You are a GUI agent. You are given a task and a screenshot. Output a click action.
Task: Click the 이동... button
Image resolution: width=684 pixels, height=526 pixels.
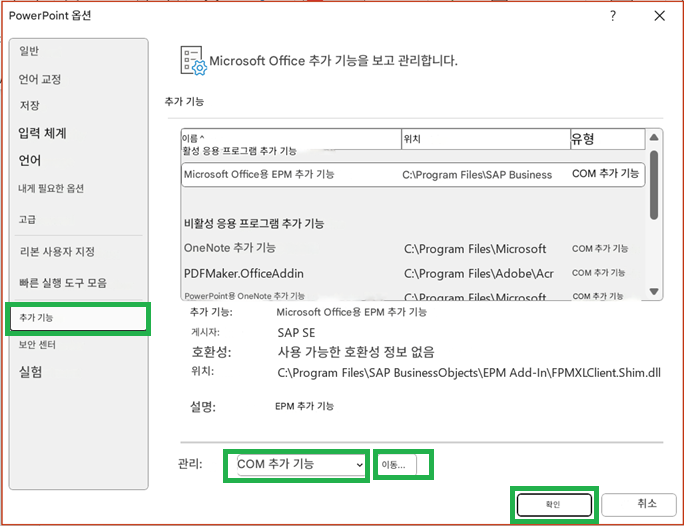(x=397, y=465)
